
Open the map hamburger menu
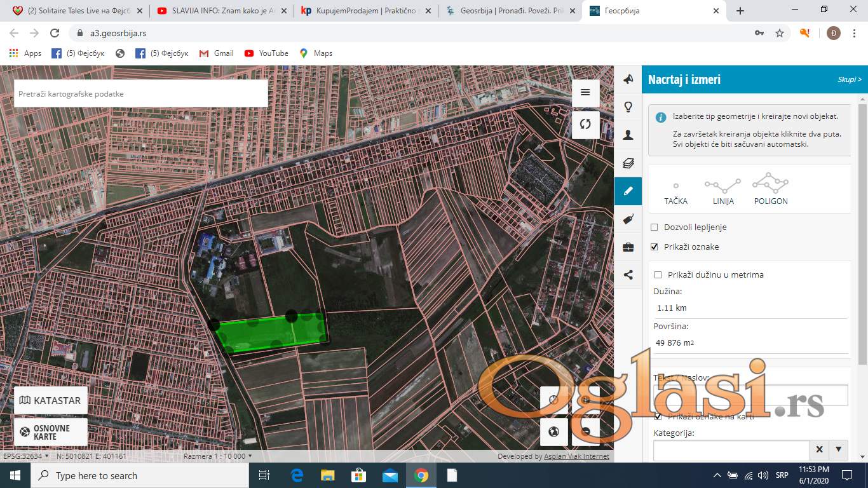tap(585, 93)
